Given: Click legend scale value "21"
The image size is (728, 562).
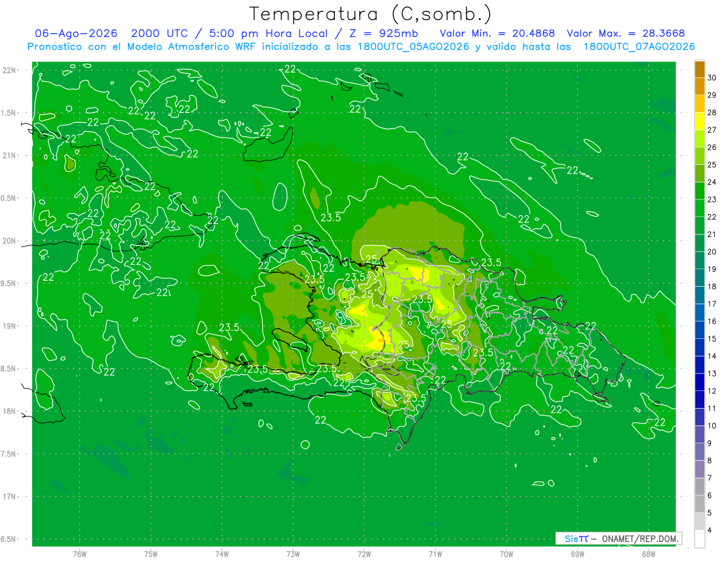Looking at the screenshot, I should [712, 234].
